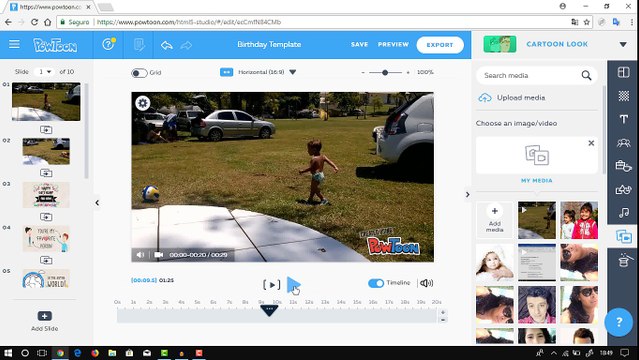Click the Powtoon logo
This screenshot has width=639, height=360.
click(55, 45)
